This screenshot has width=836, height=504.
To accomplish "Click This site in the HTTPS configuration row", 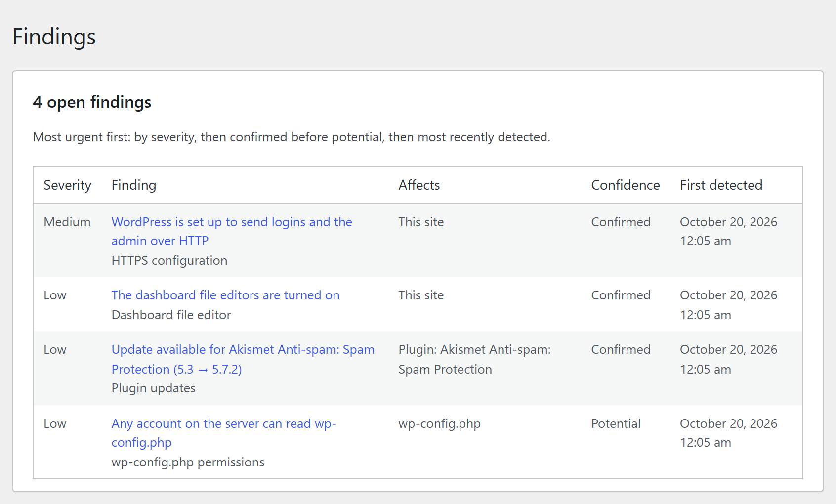I will 421,222.
